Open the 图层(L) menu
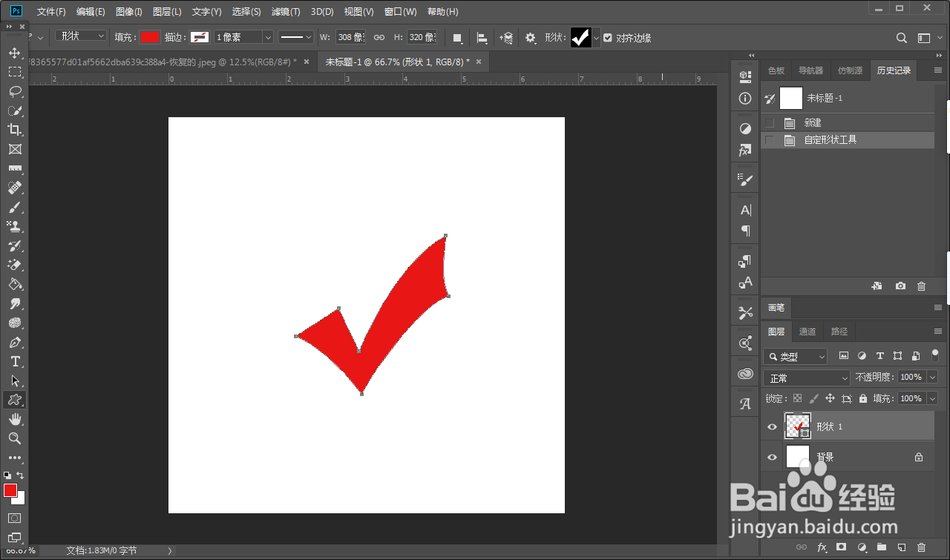This screenshot has height=560, width=950. 167,12
